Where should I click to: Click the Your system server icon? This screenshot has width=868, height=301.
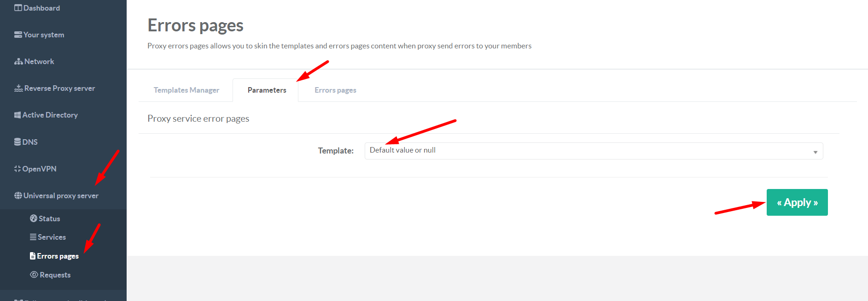point(18,35)
